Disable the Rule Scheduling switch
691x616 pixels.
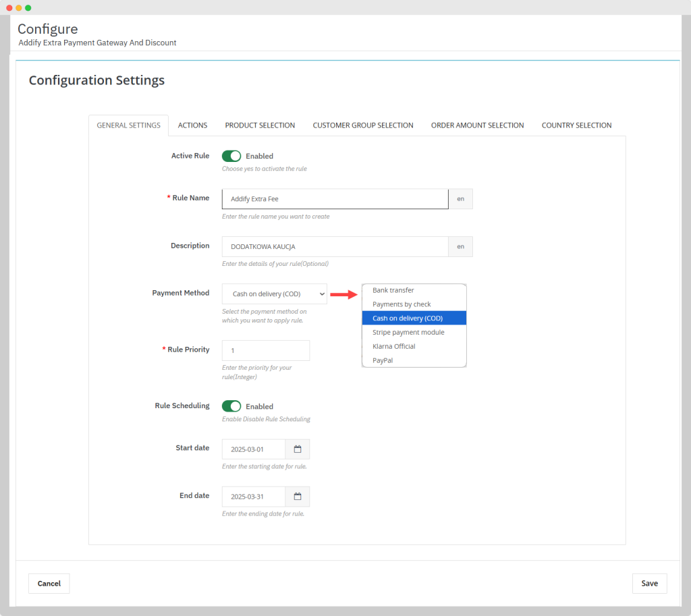pos(231,406)
